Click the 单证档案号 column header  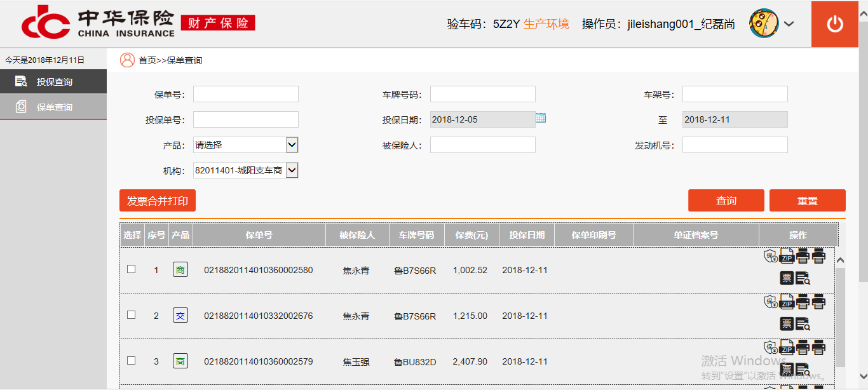pyautogui.click(x=696, y=235)
